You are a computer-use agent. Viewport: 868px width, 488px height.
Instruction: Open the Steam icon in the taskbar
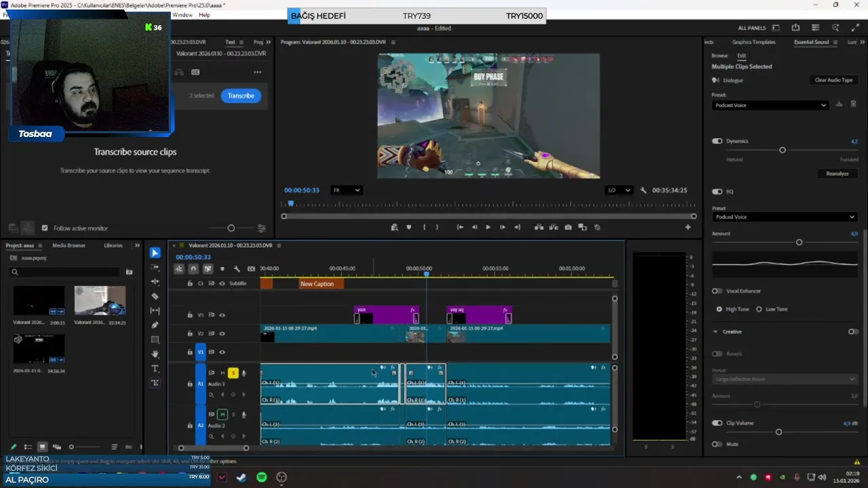click(241, 477)
